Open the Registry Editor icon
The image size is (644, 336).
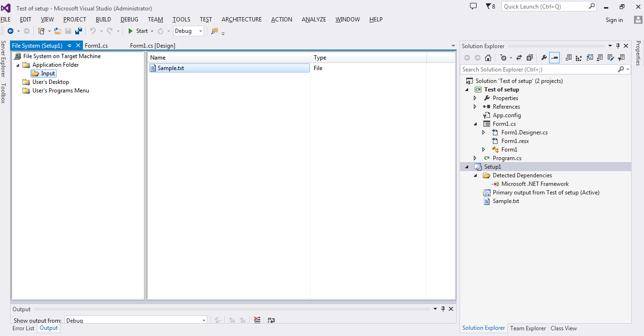[x=579, y=58]
